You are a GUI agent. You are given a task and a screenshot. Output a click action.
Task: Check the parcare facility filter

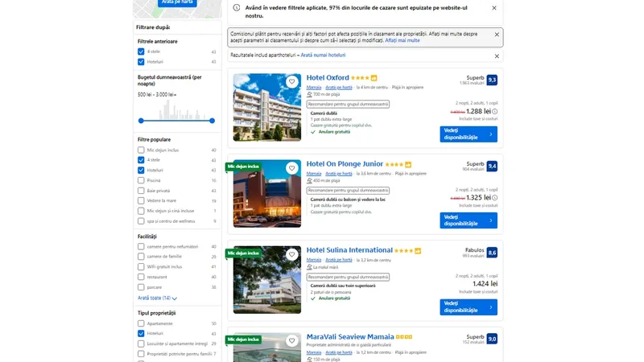(141, 287)
